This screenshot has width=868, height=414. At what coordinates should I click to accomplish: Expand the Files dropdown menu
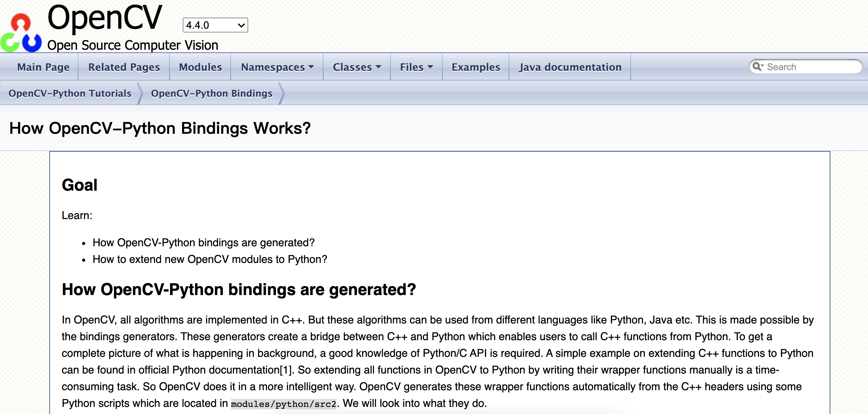point(416,67)
